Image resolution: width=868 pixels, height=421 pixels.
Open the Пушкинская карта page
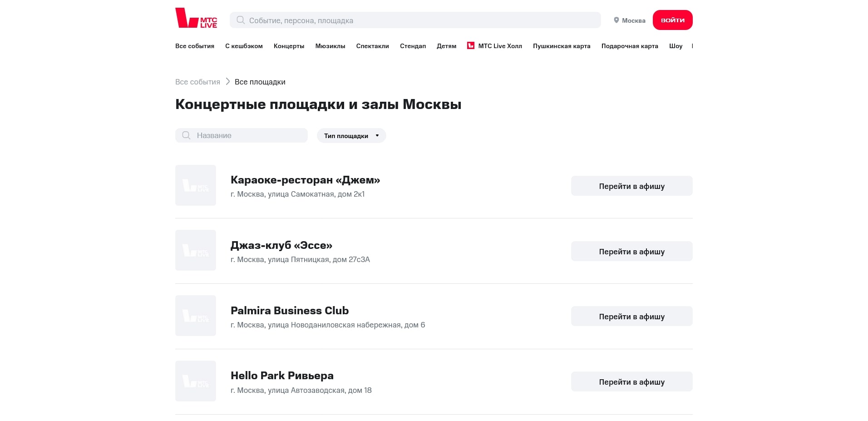pyautogui.click(x=562, y=46)
